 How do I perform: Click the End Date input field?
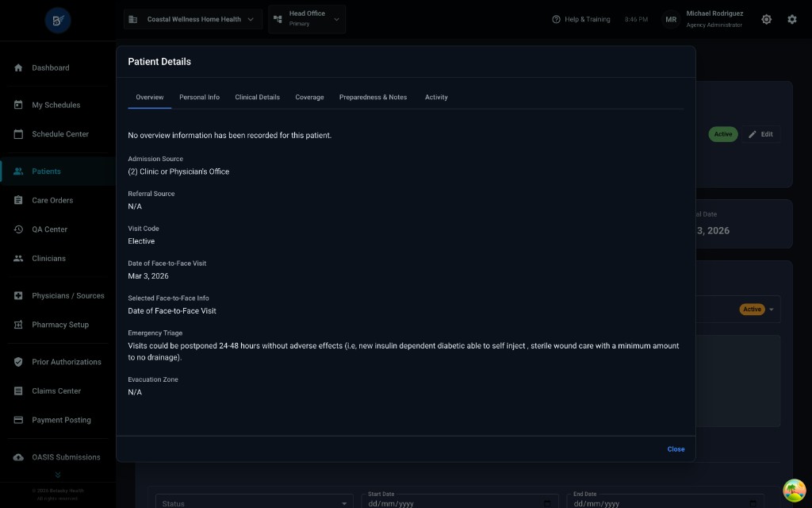point(665,502)
